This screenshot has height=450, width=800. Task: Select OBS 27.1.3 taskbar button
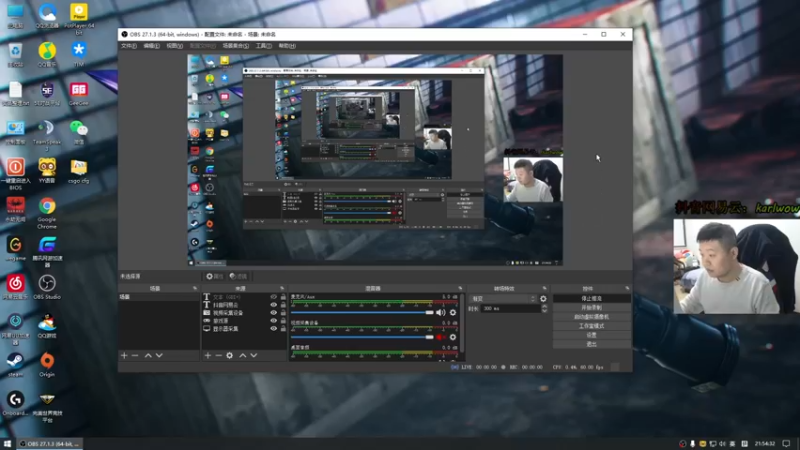[49, 444]
